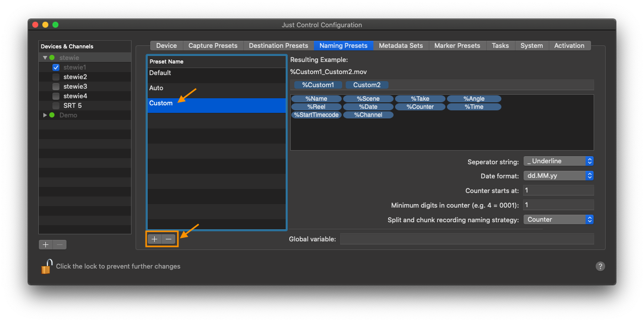Screen dimensions: 644x322
Task: Click the %Reel variable token
Action: point(316,107)
